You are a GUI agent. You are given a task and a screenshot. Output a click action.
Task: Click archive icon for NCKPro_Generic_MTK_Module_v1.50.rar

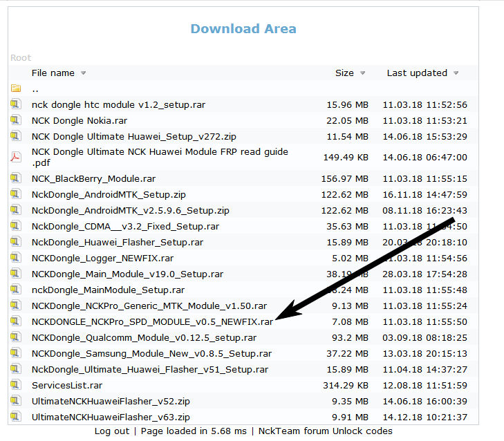coord(16,305)
